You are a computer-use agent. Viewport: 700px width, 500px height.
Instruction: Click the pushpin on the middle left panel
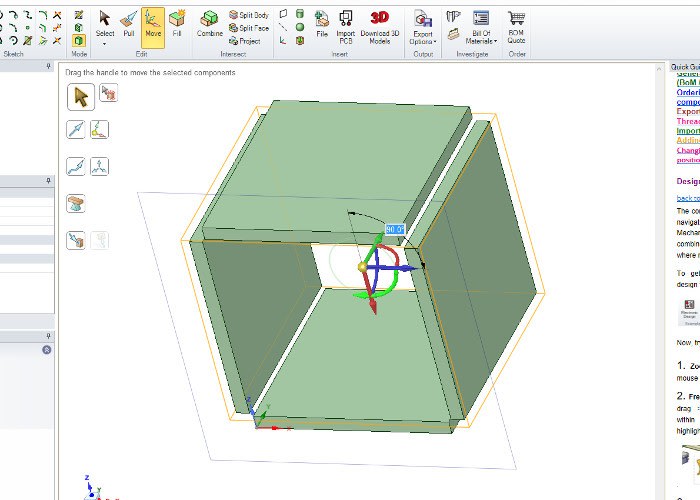click(48, 181)
